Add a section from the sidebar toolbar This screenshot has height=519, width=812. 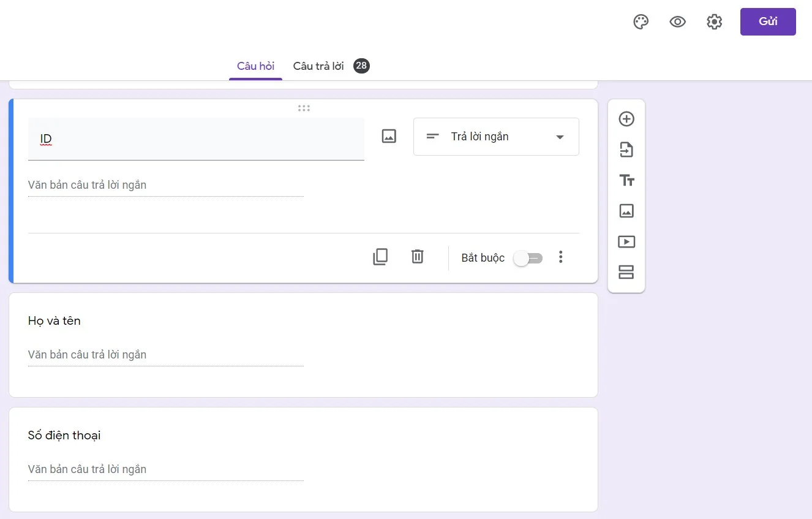[x=626, y=272]
